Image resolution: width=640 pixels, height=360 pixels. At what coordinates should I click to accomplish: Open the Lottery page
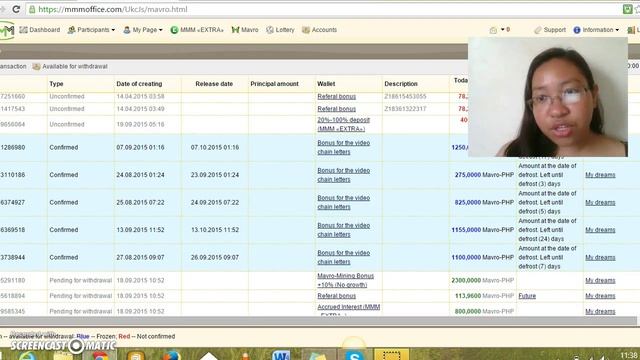click(284, 30)
